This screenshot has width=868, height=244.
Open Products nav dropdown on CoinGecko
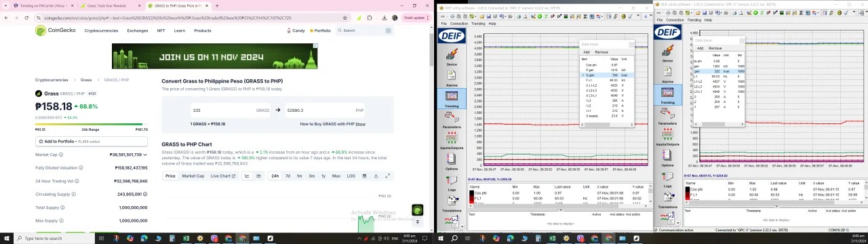202,30
